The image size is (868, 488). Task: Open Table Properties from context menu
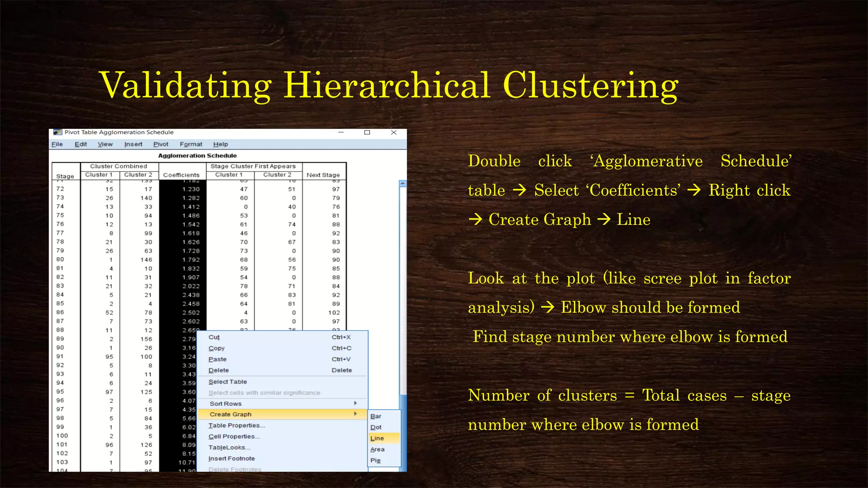point(283,425)
